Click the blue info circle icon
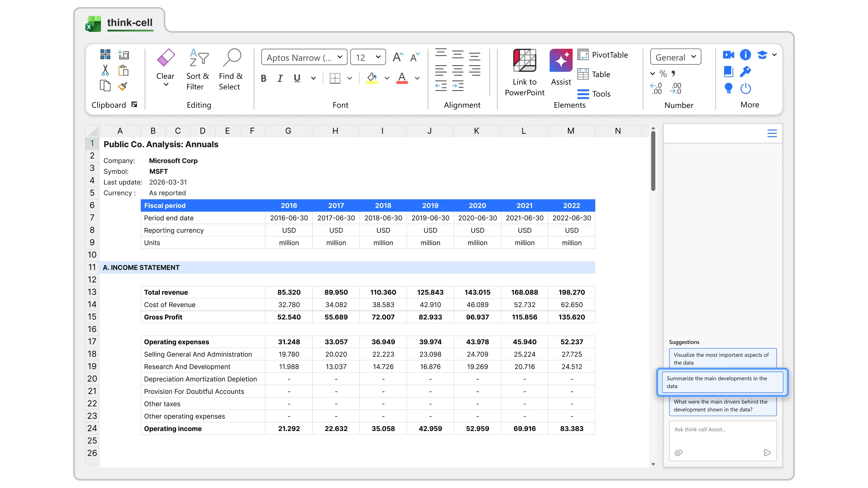868x488 pixels. pyautogui.click(x=745, y=55)
